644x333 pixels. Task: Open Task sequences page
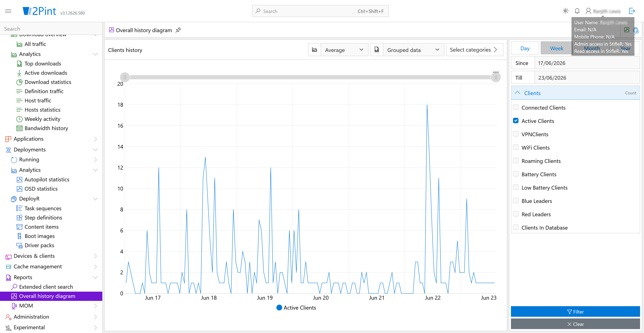pos(43,209)
